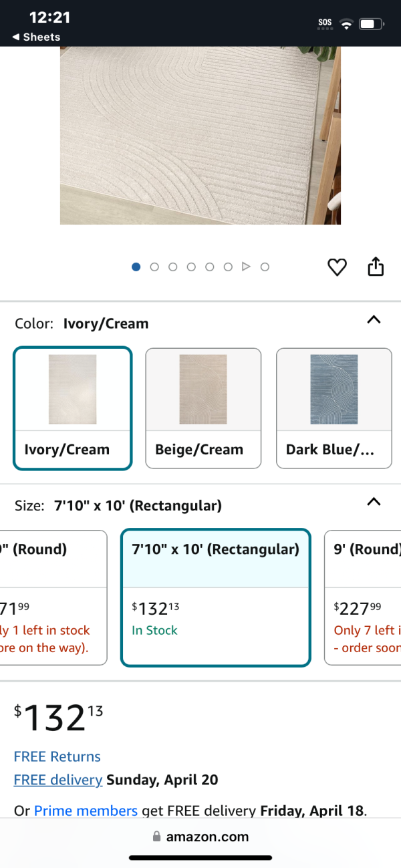Tap the battery status icon
Viewport: 401px width, 868px height.
point(371,25)
